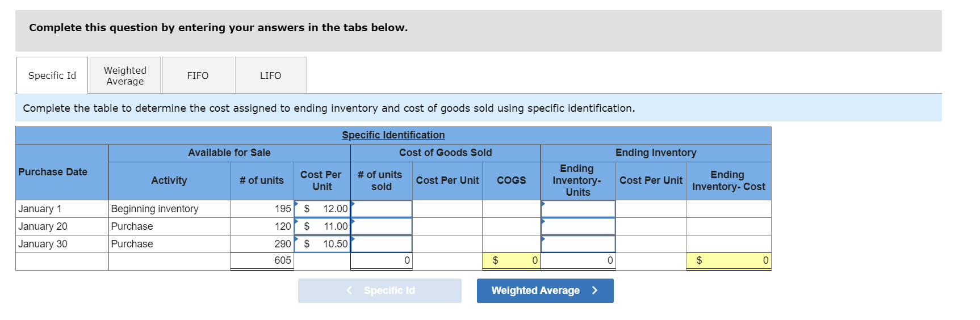Click ending inventory units field, January 1
Viewport: 980px width, 320px height.
[x=578, y=209]
